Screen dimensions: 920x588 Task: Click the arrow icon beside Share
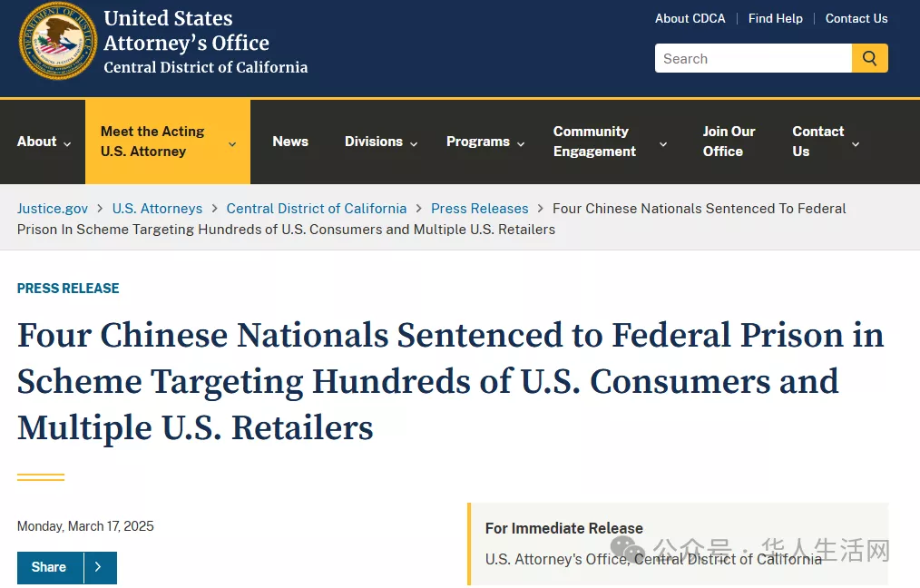pos(99,567)
